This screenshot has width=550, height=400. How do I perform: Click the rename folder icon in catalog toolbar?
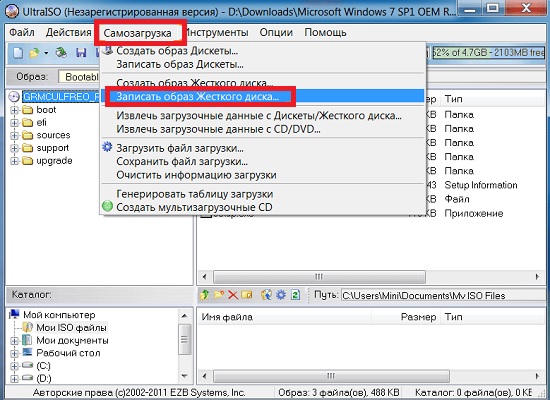247,295
